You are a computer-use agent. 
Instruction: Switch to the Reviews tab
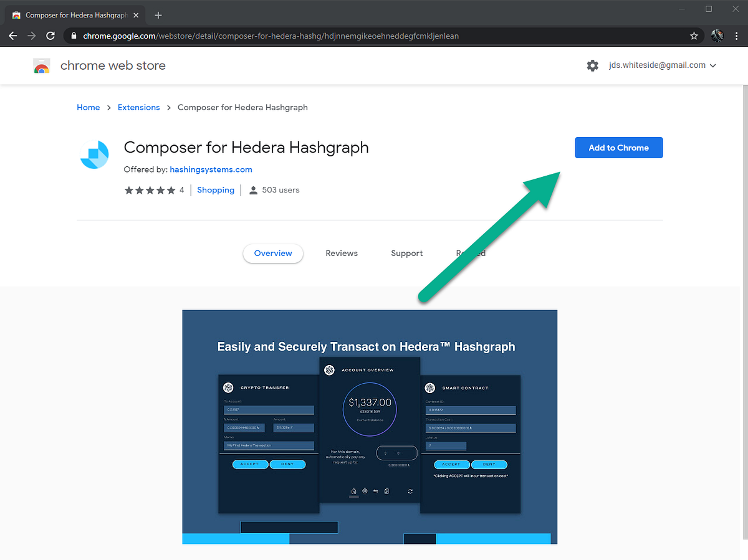coord(342,253)
